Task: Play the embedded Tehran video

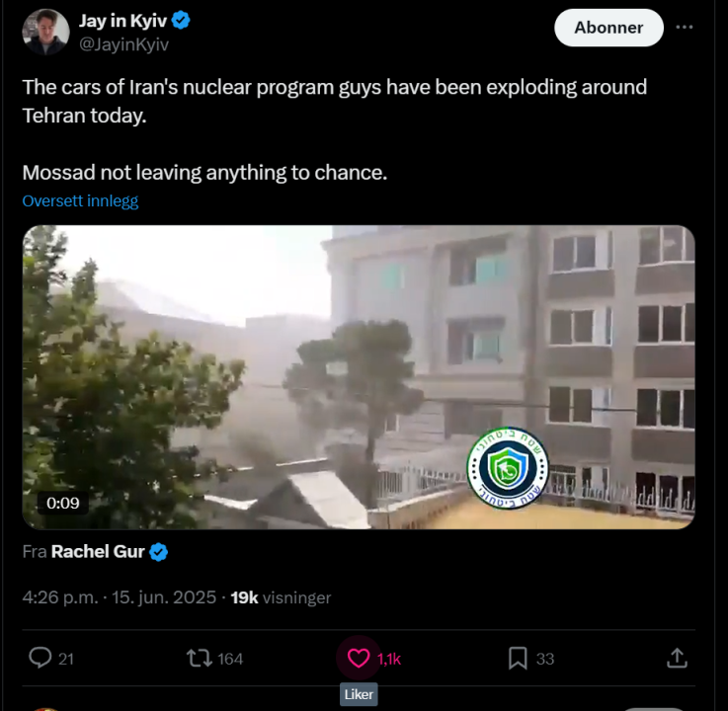Action: 359,377
